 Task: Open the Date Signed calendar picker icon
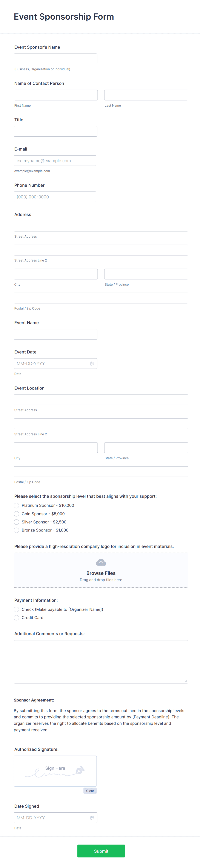(x=92, y=818)
